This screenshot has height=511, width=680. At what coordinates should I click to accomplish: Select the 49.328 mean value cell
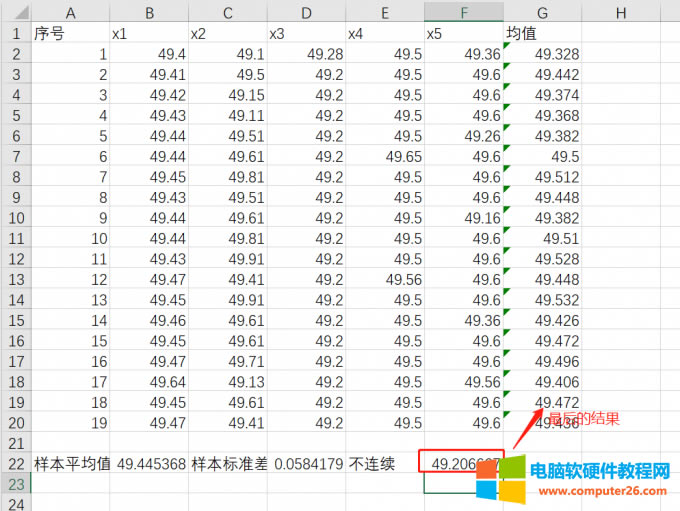pos(543,54)
